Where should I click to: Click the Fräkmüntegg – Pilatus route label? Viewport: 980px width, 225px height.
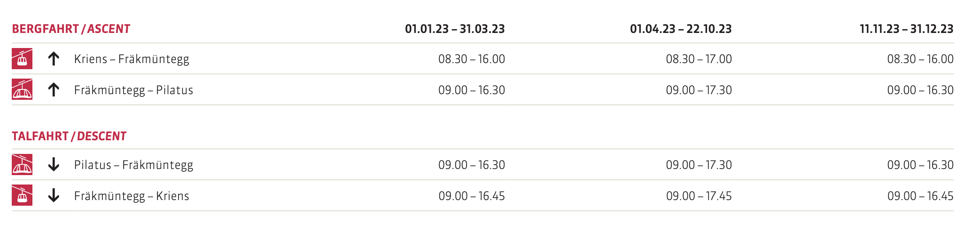pos(133,90)
